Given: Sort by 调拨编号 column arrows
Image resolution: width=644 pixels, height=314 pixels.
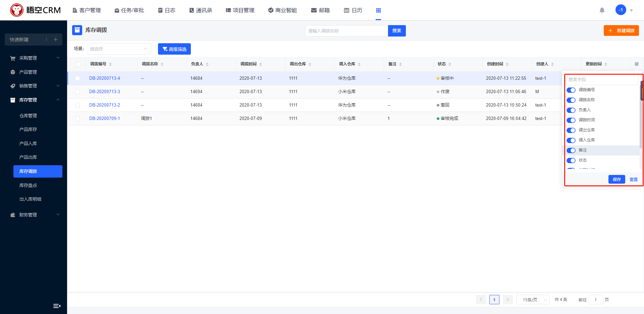Looking at the screenshot, I should (x=110, y=64).
